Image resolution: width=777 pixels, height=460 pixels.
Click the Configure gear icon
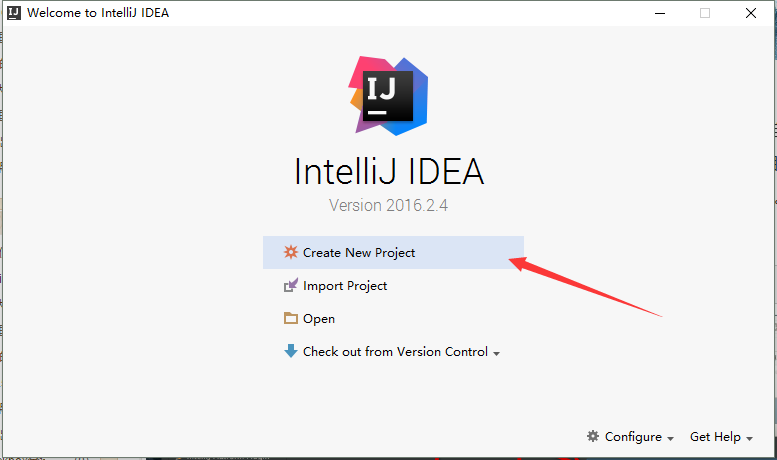593,436
